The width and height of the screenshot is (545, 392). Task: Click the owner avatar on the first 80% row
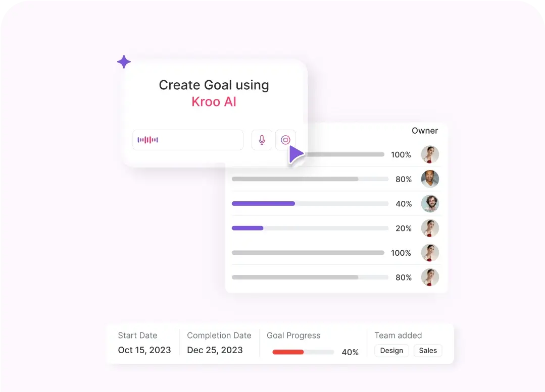coord(430,179)
